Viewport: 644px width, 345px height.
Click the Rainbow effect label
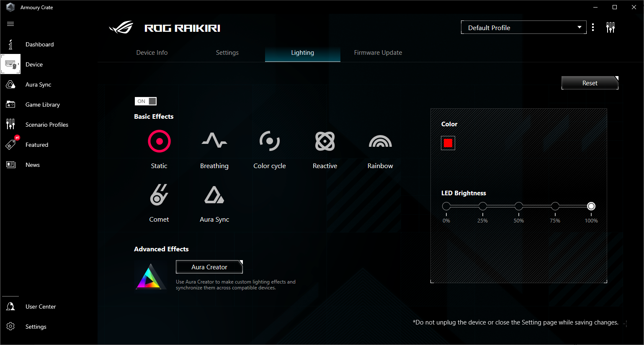click(x=380, y=166)
